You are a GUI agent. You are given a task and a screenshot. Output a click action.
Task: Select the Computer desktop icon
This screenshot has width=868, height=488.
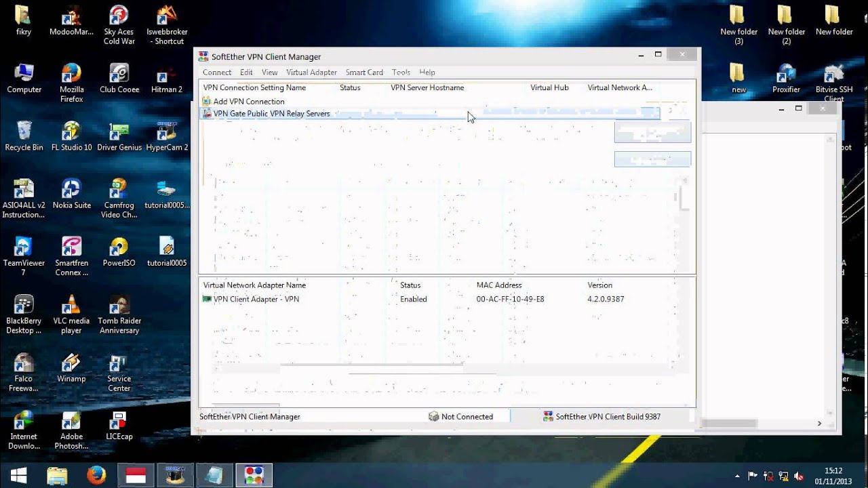(24, 79)
